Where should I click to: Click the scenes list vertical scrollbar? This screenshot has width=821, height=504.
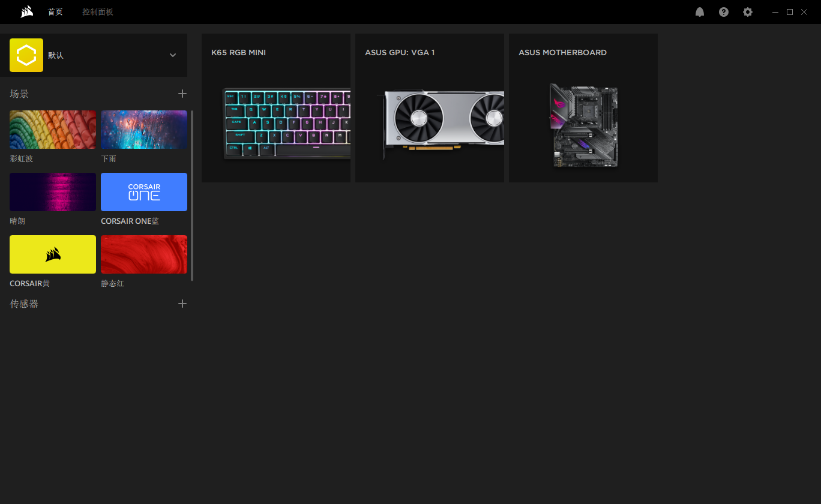tap(192, 196)
